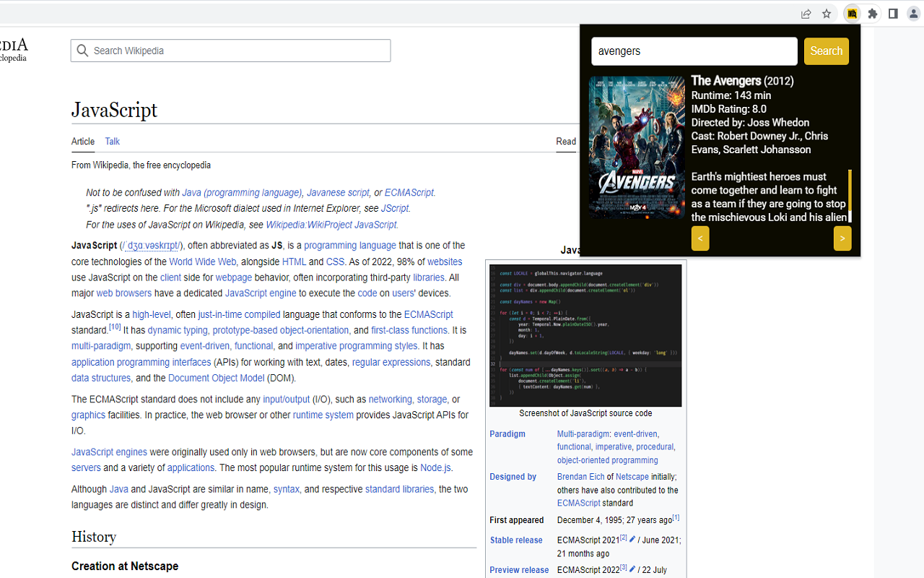Bookmark this page with the star icon

tap(827, 14)
